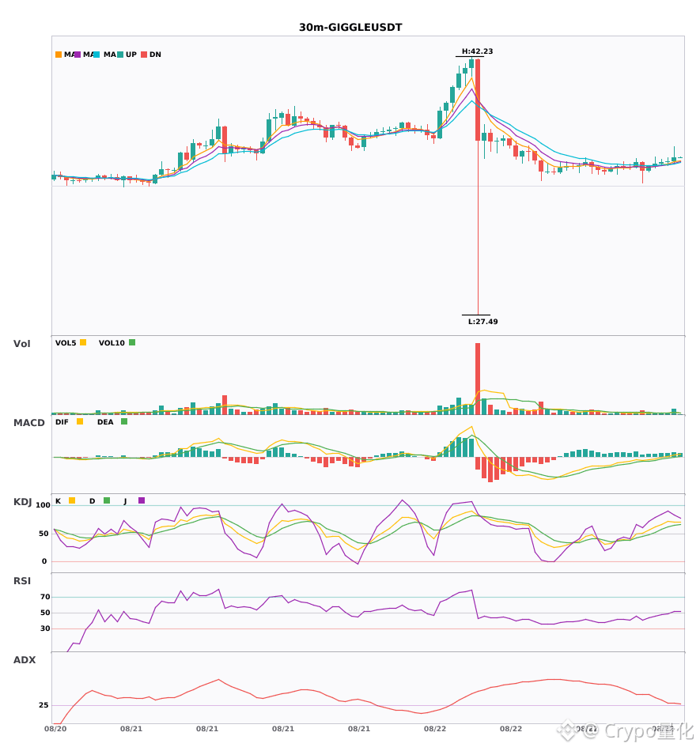Click the RSI axis value 30
The image size is (700, 751).
45,628
